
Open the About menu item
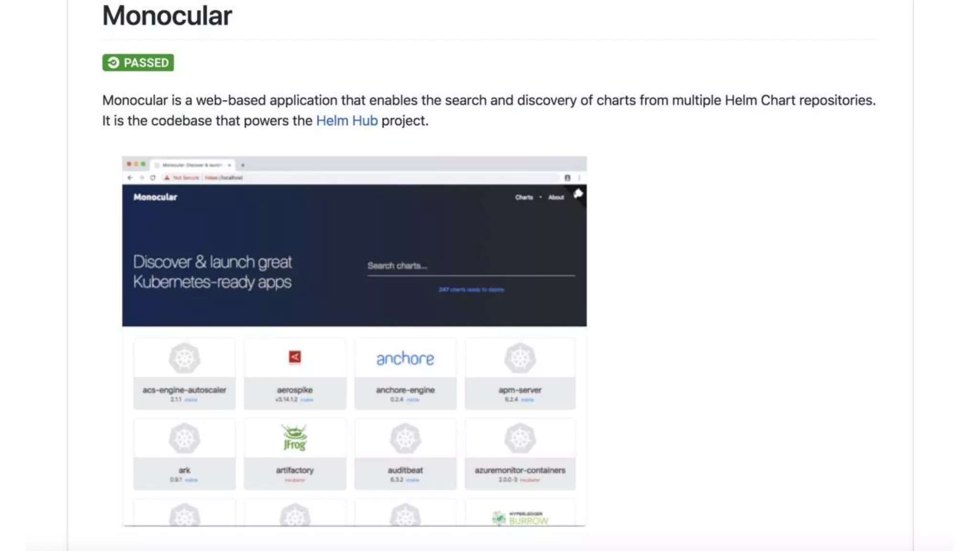[556, 197]
